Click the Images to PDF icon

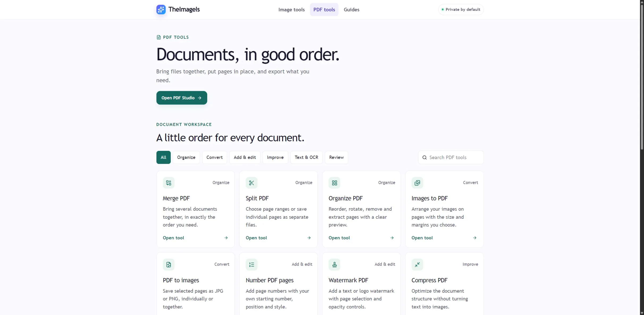point(417,183)
